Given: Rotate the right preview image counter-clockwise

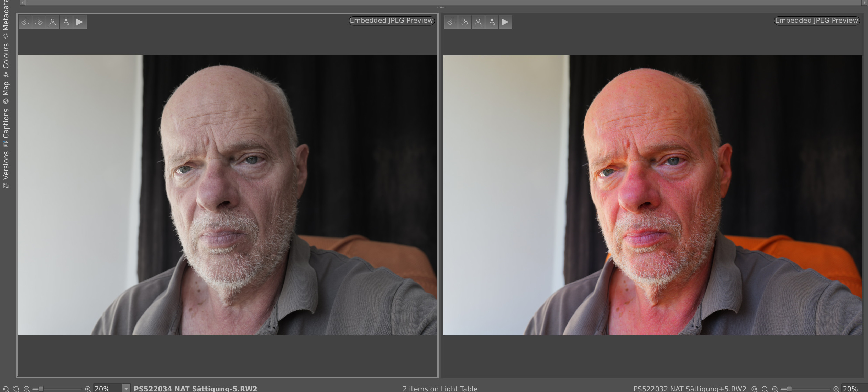Looking at the screenshot, I should [x=451, y=22].
